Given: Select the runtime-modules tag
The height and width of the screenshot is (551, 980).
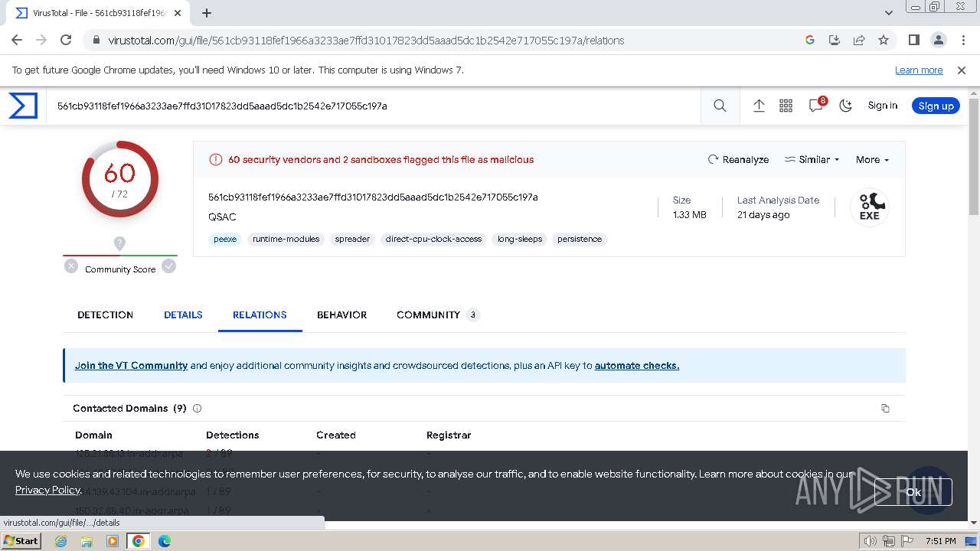Looking at the screenshot, I should coord(286,239).
